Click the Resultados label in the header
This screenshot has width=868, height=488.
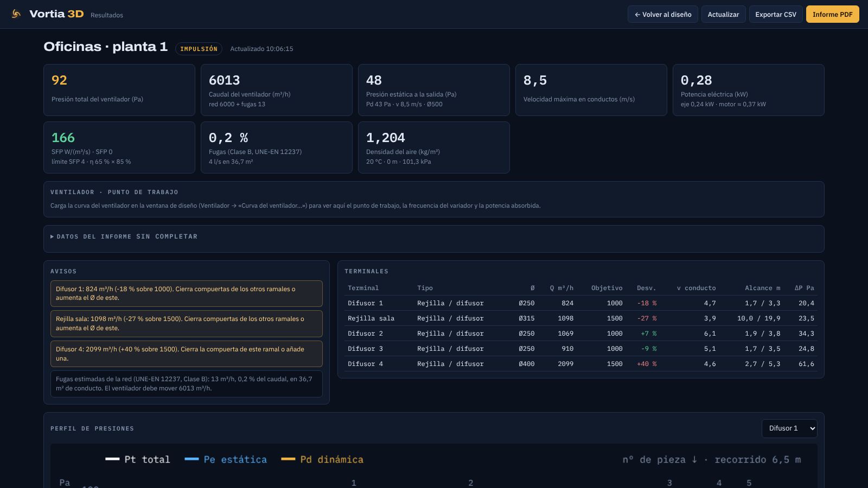coord(107,15)
